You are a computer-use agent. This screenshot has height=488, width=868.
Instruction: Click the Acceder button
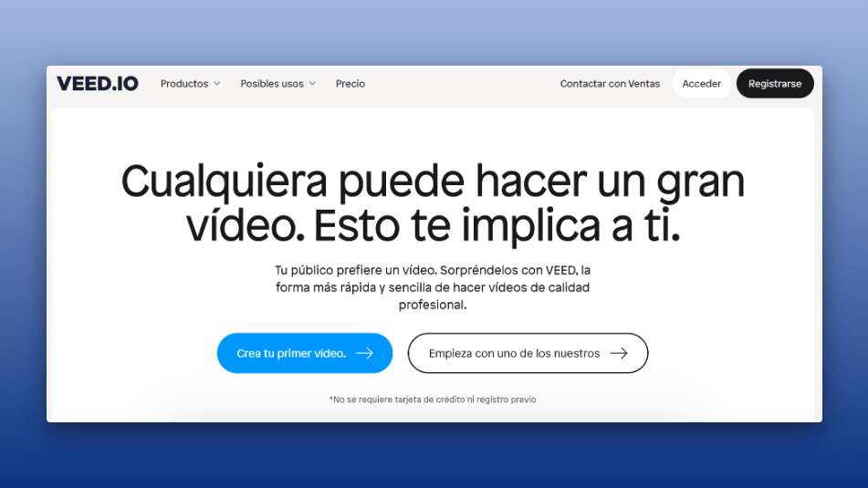[x=701, y=84]
